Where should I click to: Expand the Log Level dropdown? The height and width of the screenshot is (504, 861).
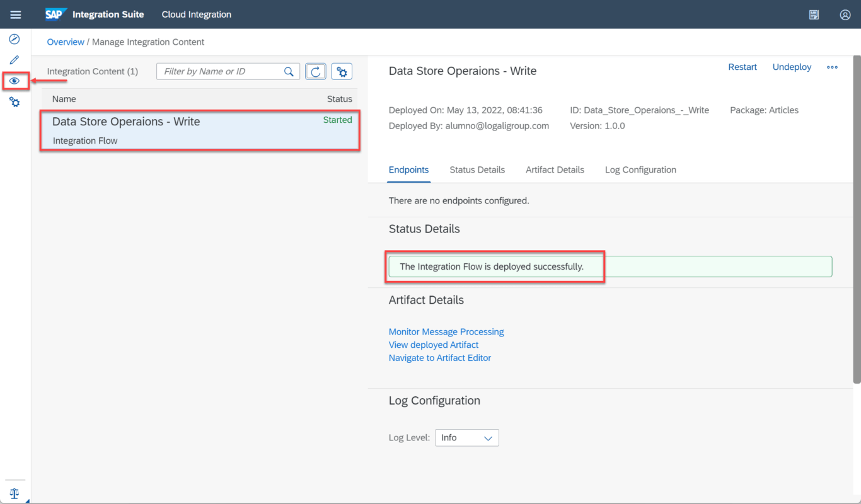[x=467, y=437]
